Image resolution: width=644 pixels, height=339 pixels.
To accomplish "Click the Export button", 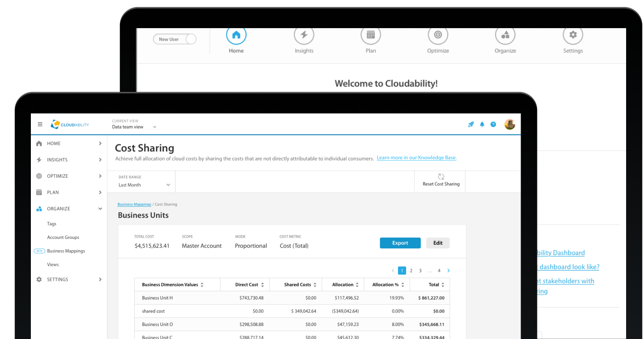I will pyautogui.click(x=400, y=243).
